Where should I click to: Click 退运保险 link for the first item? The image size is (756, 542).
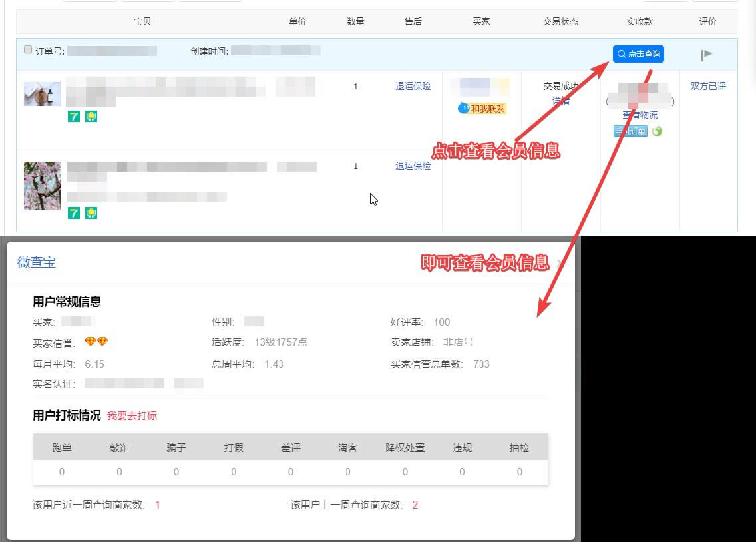413,86
